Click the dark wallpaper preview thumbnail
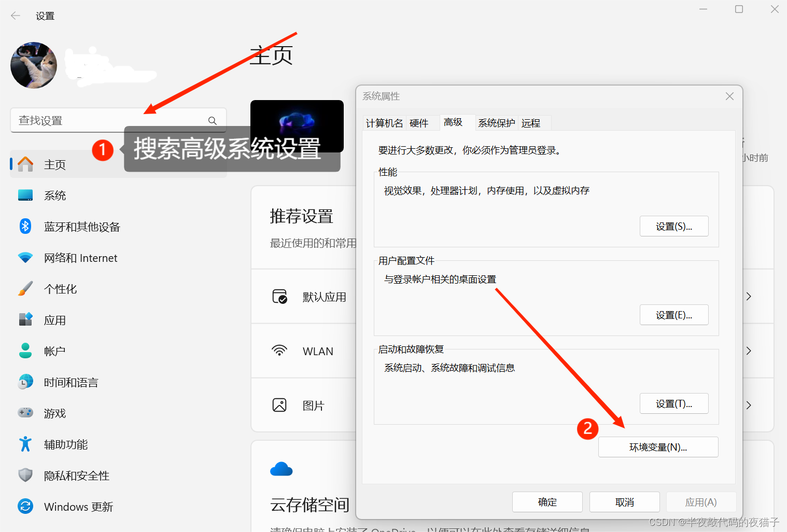 click(x=297, y=126)
